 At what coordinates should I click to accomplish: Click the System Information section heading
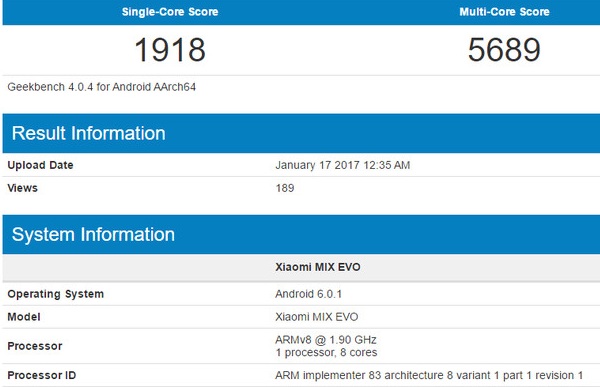93,234
